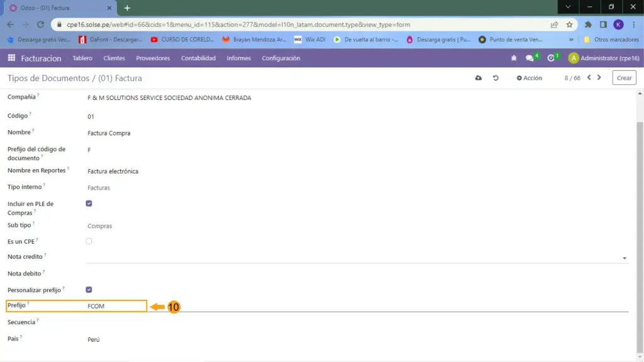Image resolution: width=644 pixels, height=362 pixels.
Task: Save record manually with cloud icon
Action: point(479,78)
